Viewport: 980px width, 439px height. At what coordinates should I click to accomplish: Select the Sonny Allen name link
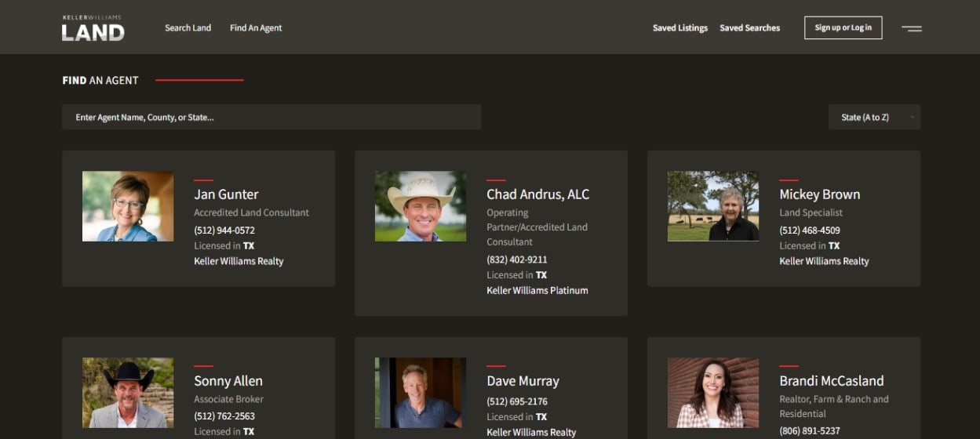point(228,381)
